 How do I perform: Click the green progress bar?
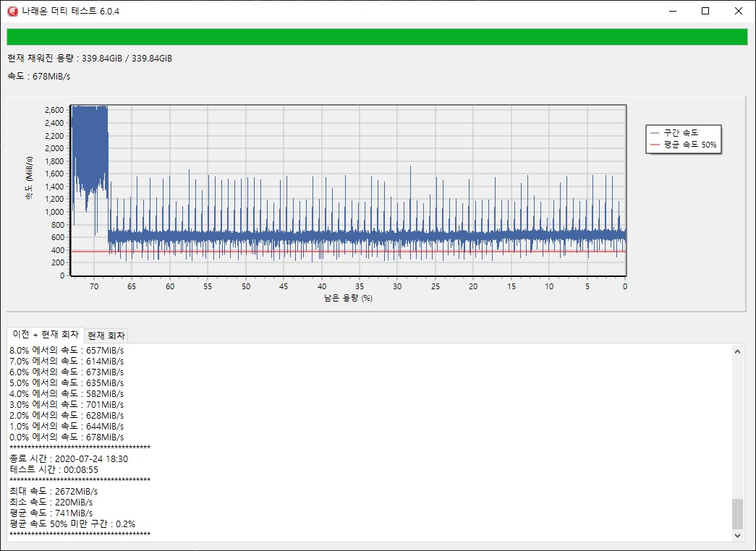pyautogui.click(x=377, y=37)
